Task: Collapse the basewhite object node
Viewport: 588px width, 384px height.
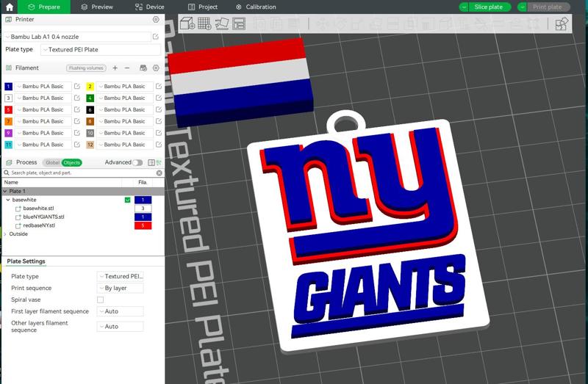Action: pyautogui.click(x=8, y=200)
